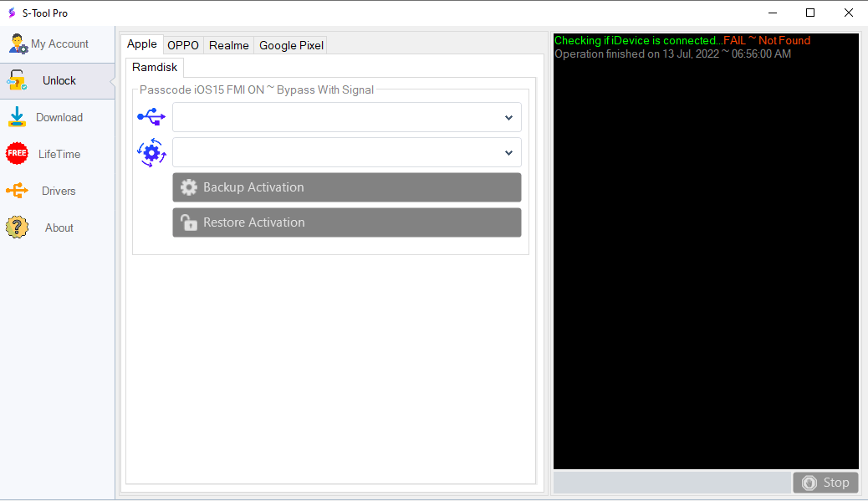Screen dimensions: 868x501
Task: Click the USB device icon beside first dropdown
Action: pos(151,117)
